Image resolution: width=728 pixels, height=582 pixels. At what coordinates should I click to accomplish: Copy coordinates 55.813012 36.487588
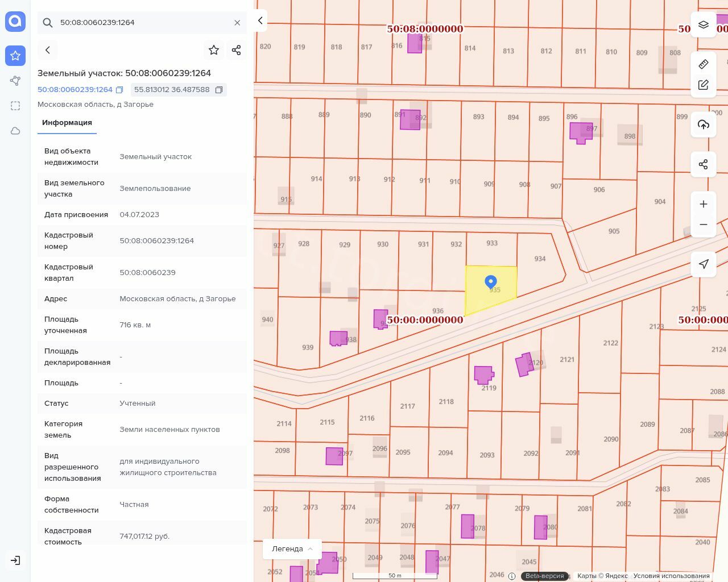pyautogui.click(x=219, y=90)
